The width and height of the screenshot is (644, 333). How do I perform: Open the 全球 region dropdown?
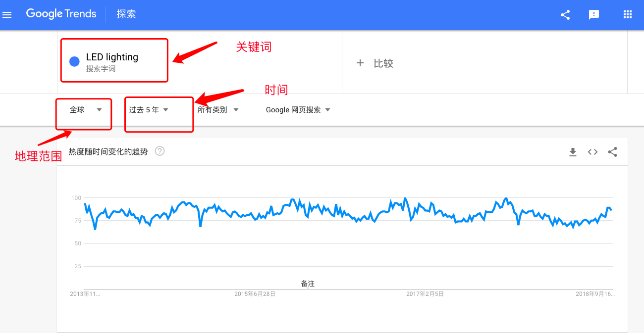point(86,110)
